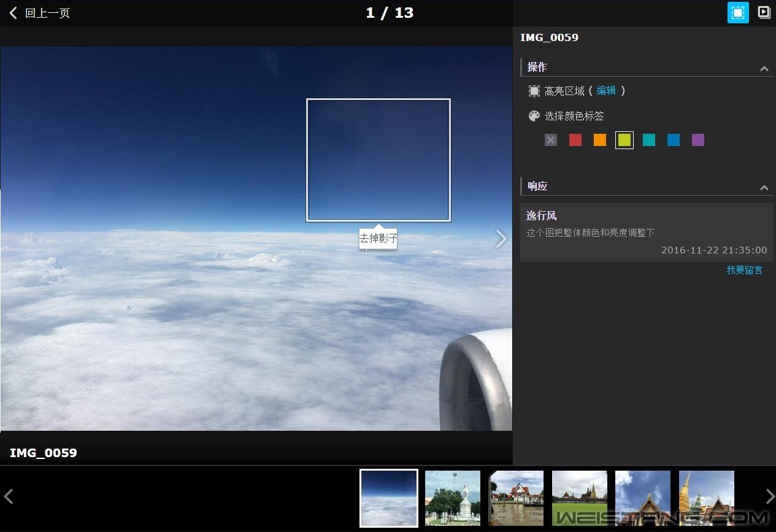Click the 编辑 link for highlight region
Image resolution: width=776 pixels, height=532 pixels.
pos(606,91)
